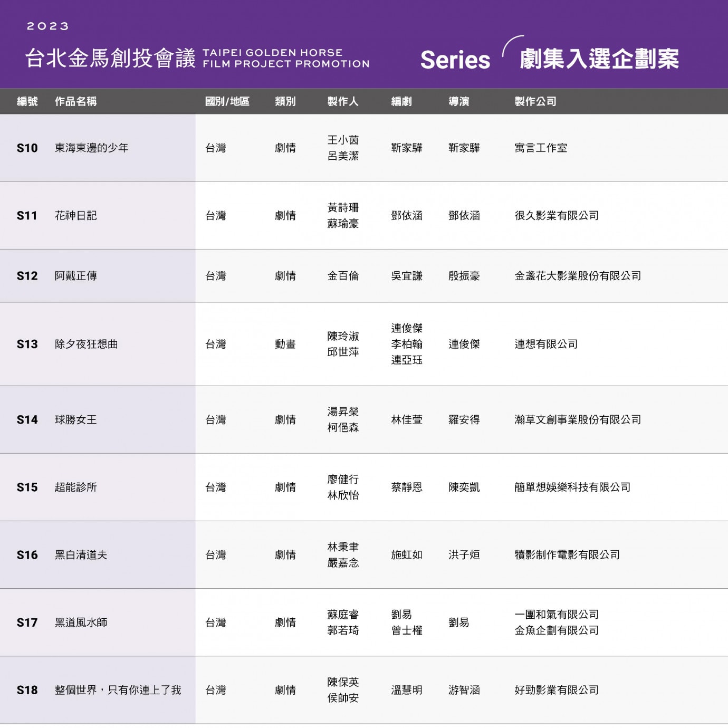Select the 作品名稱 column header
Viewport: 728px width, 728px height.
point(75,101)
